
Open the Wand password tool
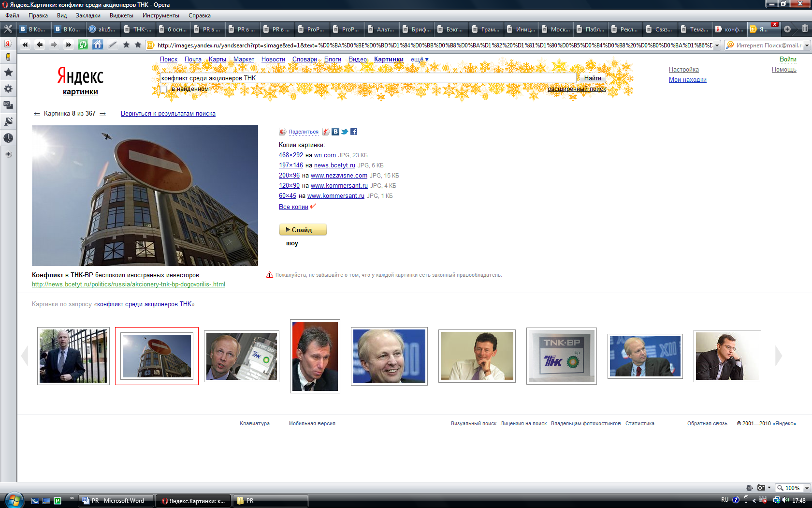(112, 45)
